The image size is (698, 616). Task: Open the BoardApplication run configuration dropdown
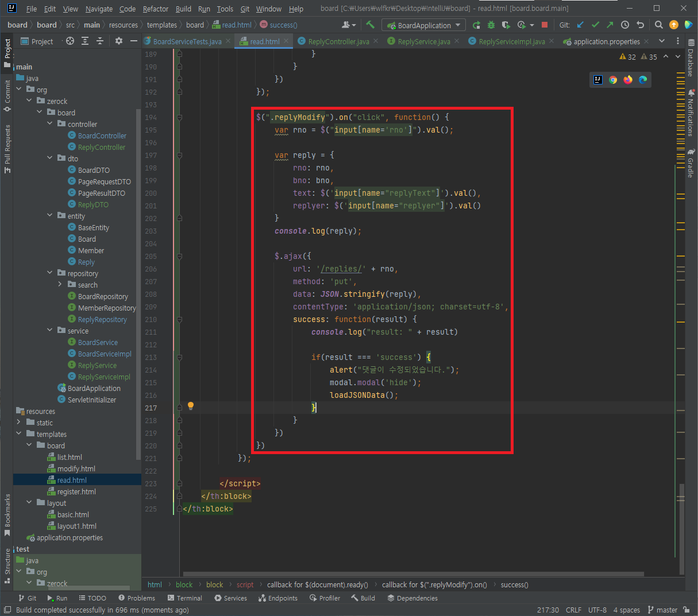coord(424,25)
